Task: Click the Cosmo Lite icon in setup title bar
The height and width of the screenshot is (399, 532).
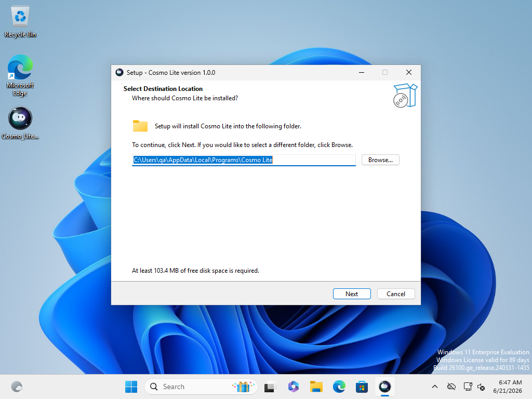Action: tap(119, 72)
